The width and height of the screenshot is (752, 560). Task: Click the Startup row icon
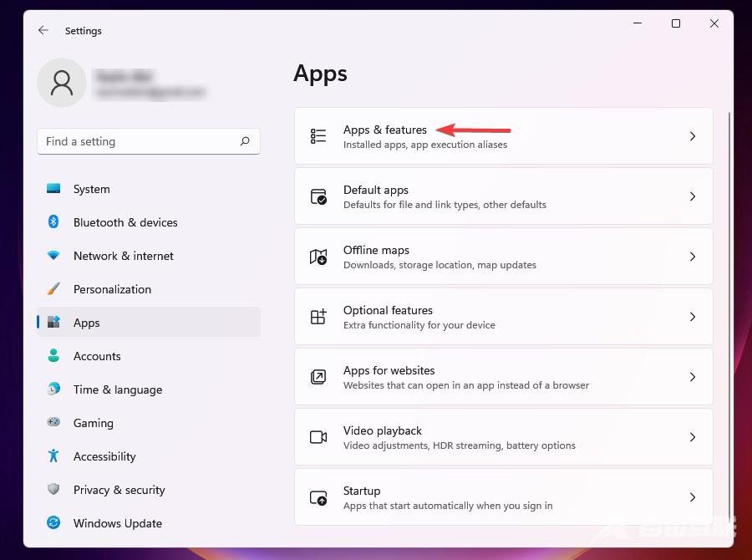(318, 496)
